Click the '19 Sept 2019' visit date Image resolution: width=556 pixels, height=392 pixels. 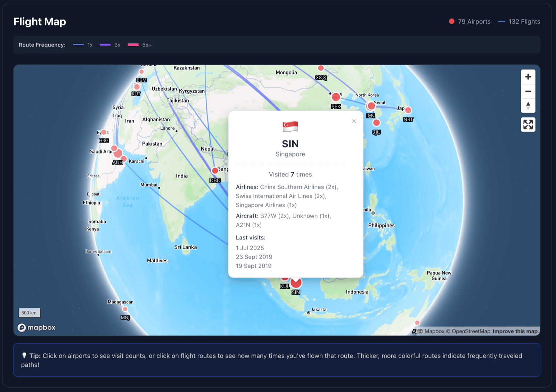point(254,266)
